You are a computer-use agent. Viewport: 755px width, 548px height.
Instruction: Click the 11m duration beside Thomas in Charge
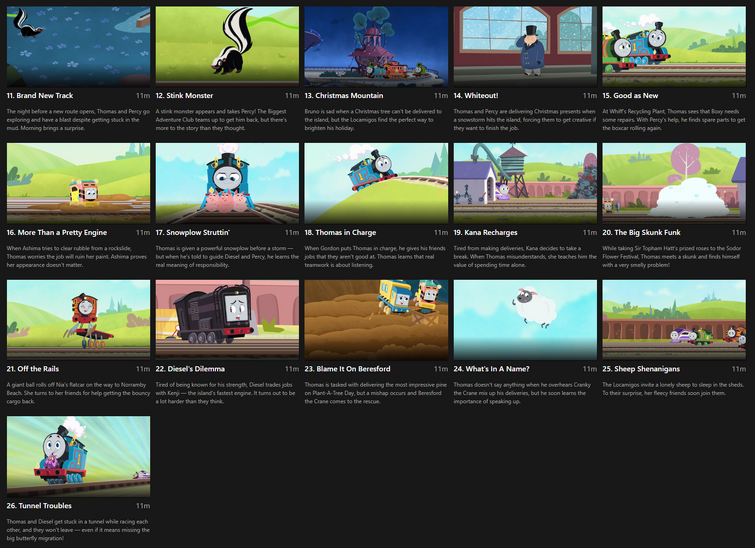click(x=441, y=233)
